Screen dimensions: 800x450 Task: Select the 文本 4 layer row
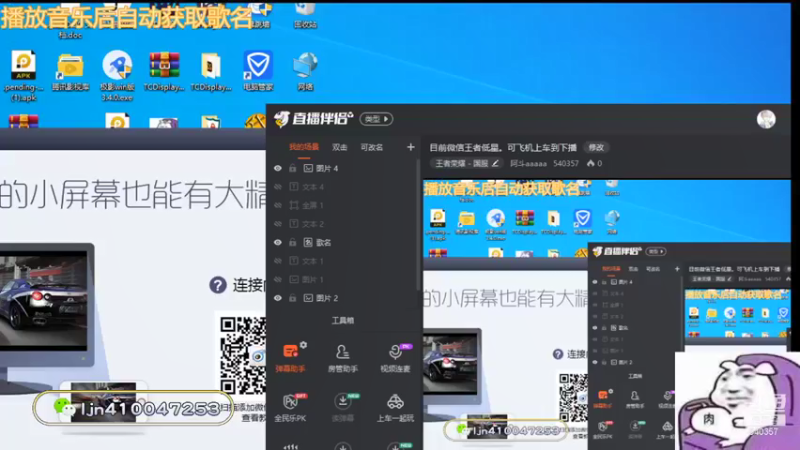[343, 187]
